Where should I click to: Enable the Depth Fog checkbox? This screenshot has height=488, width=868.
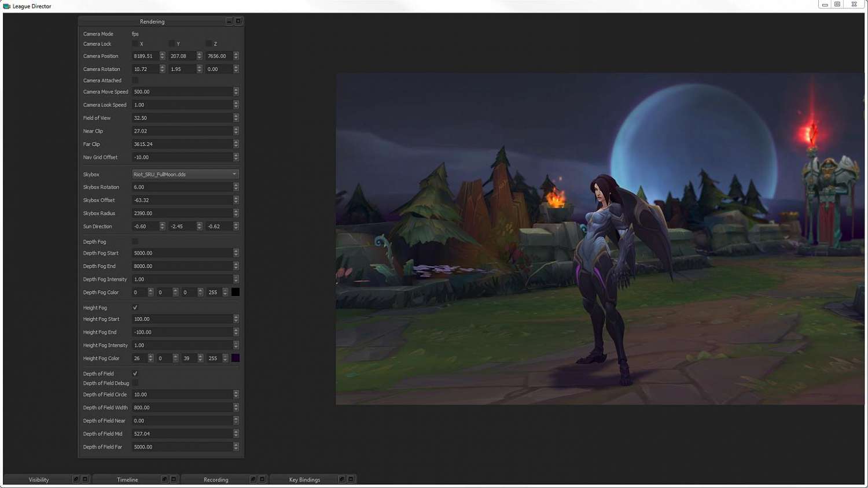point(135,242)
